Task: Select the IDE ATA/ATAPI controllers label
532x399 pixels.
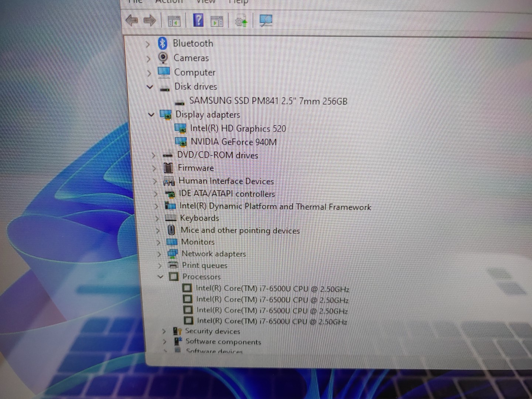Action: [227, 194]
